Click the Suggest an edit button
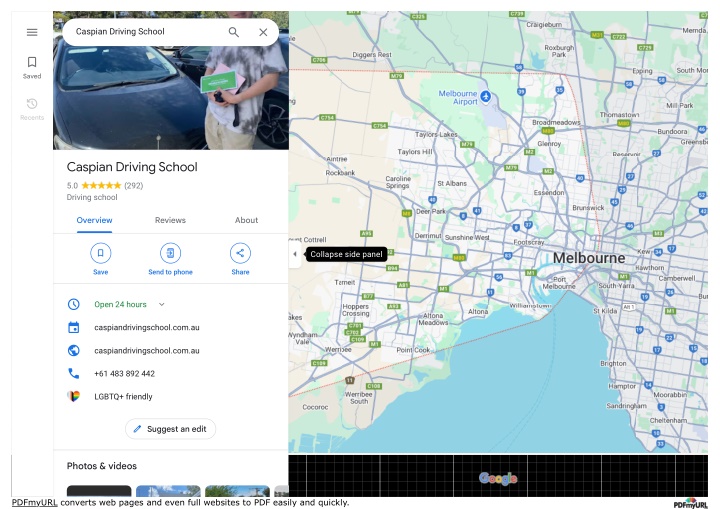Image resolution: width=720 pixels, height=509 pixels. point(170,429)
